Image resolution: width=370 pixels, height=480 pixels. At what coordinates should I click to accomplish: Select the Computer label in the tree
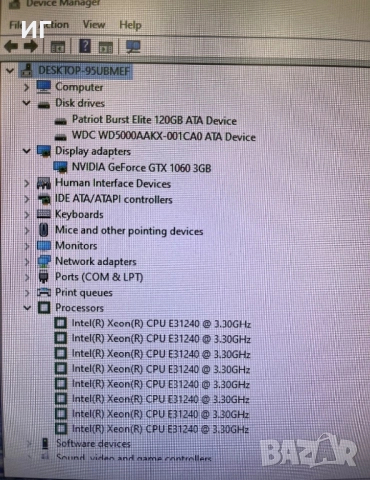(x=79, y=87)
